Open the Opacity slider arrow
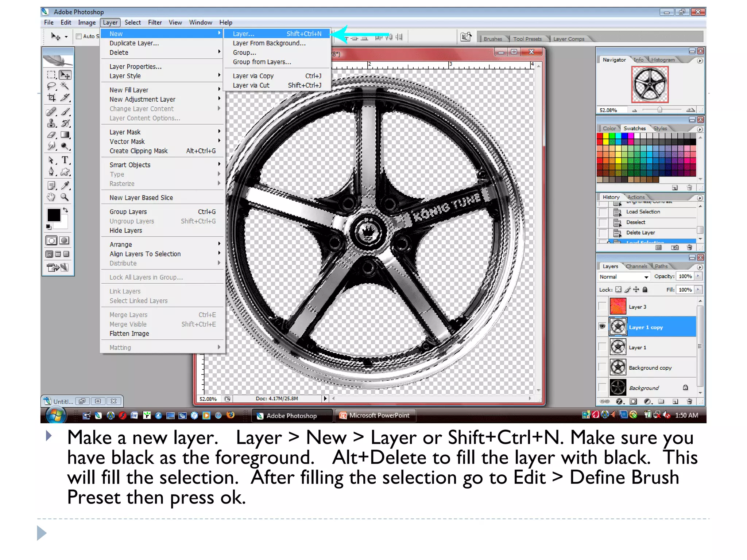The height and width of the screenshot is (560, 747). click(698, 276)
